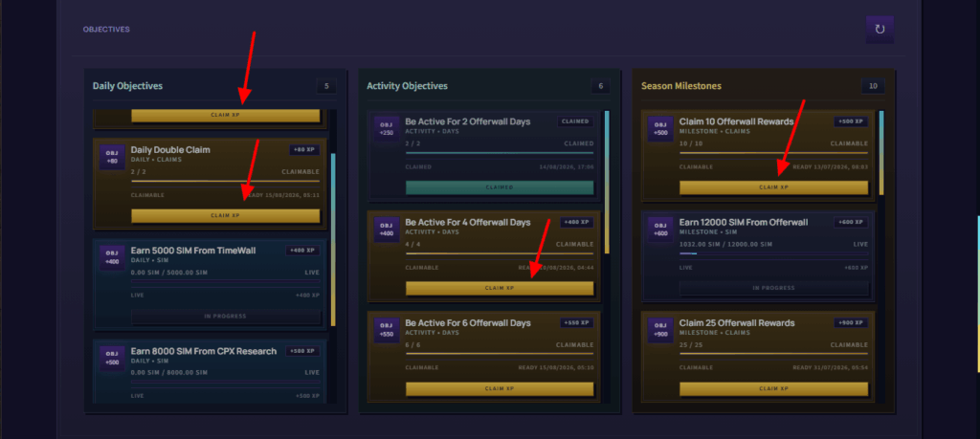The height and width of the screenshot is (439, 980).
Task: Click the Earn 12000 SIM From Offerwall title
Action: [744, 222]
